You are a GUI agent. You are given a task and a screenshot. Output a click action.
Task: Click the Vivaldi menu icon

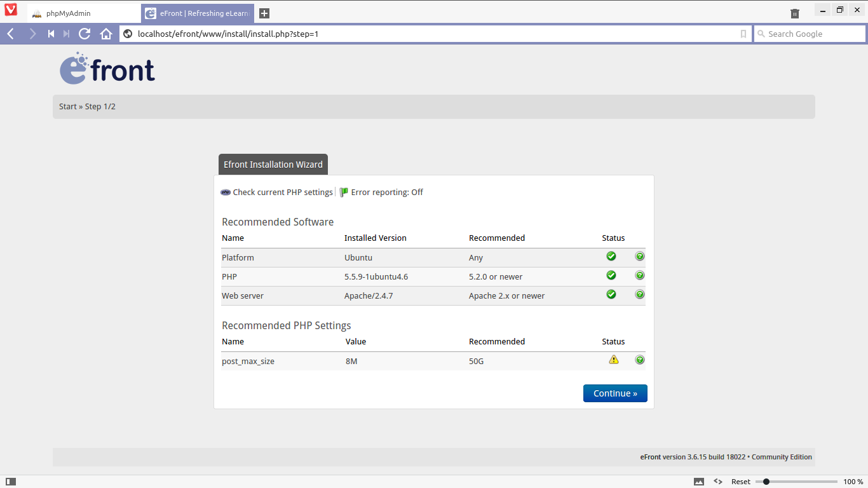(10, 10)
